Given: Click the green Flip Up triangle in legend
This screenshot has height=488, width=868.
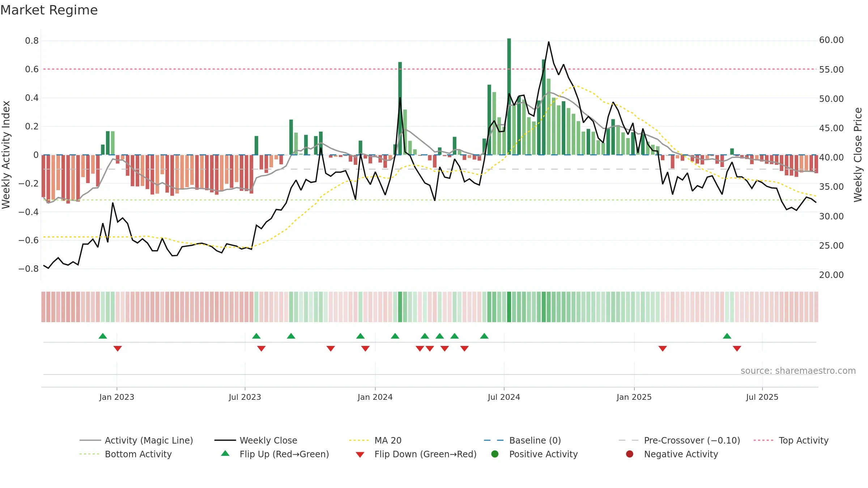Looking at the screenshot, I should pyautogui.click(x=225, y=453).
